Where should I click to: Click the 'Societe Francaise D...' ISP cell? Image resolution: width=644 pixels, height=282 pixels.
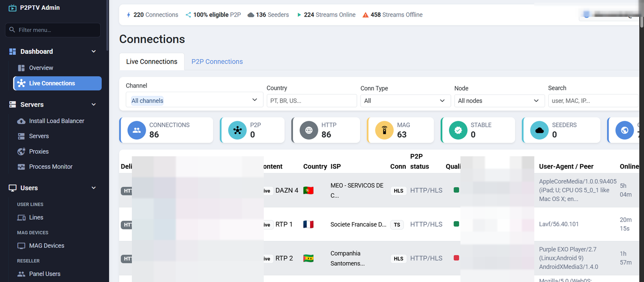click(x=358, y=224)
